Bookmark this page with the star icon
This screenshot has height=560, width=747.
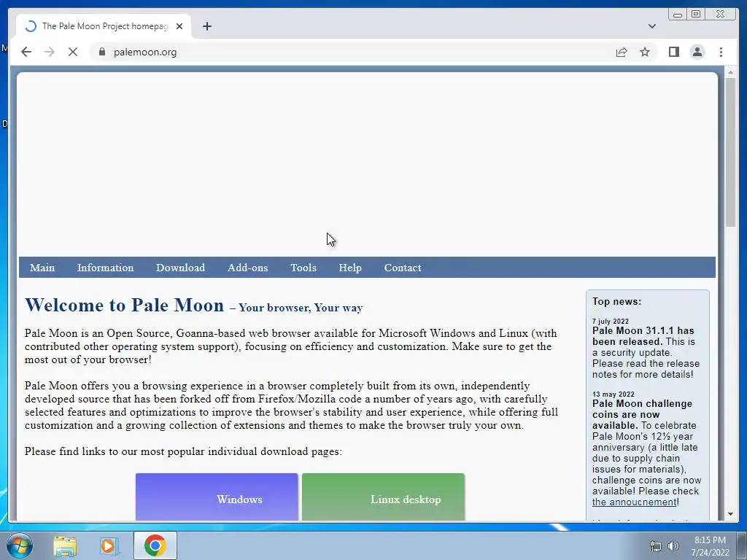(x=645, y=52)
